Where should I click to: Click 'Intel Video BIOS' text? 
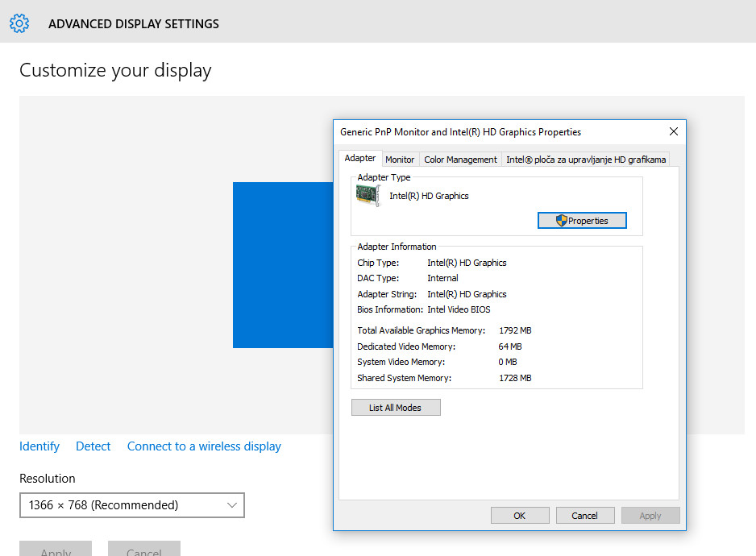459,309
